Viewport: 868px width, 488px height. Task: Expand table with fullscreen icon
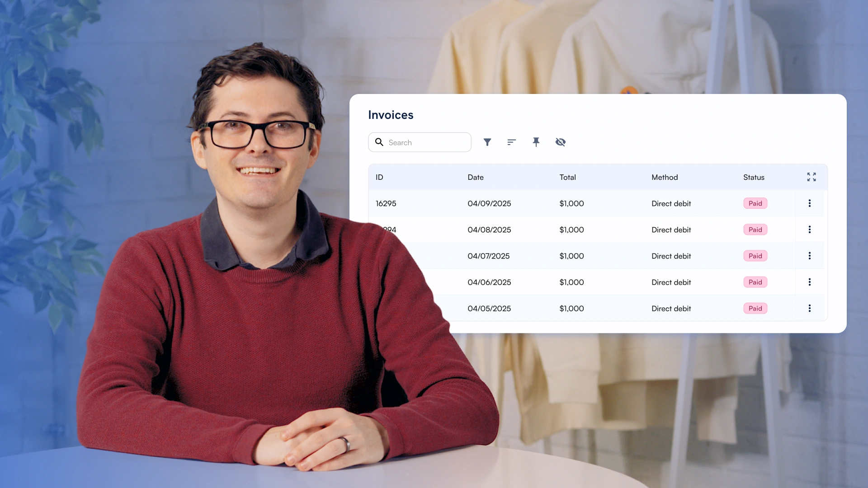pos(811,177)
